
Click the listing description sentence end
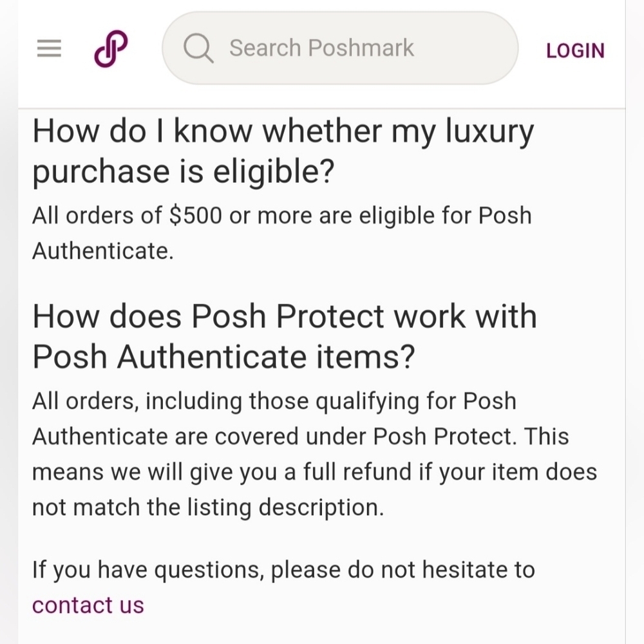tap(321, 507)
